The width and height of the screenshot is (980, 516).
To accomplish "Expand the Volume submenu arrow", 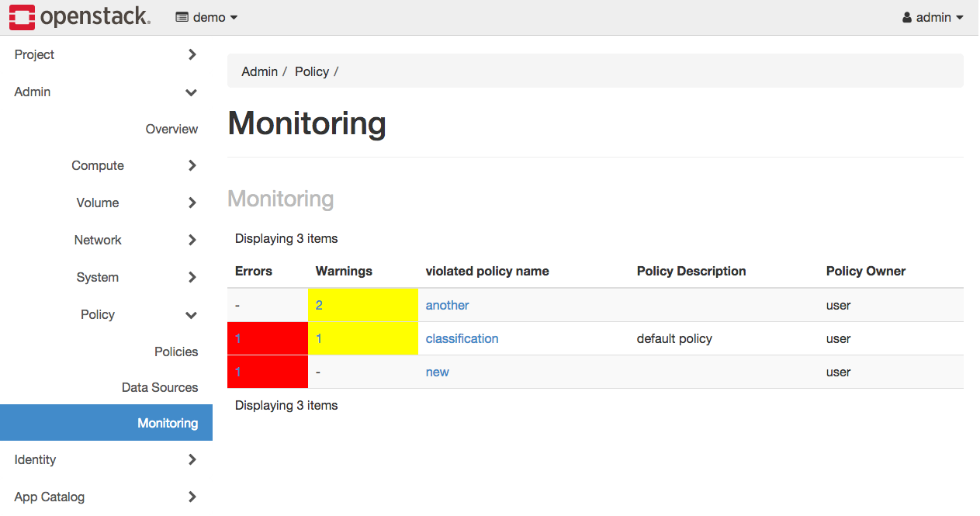I will [192, 203].
